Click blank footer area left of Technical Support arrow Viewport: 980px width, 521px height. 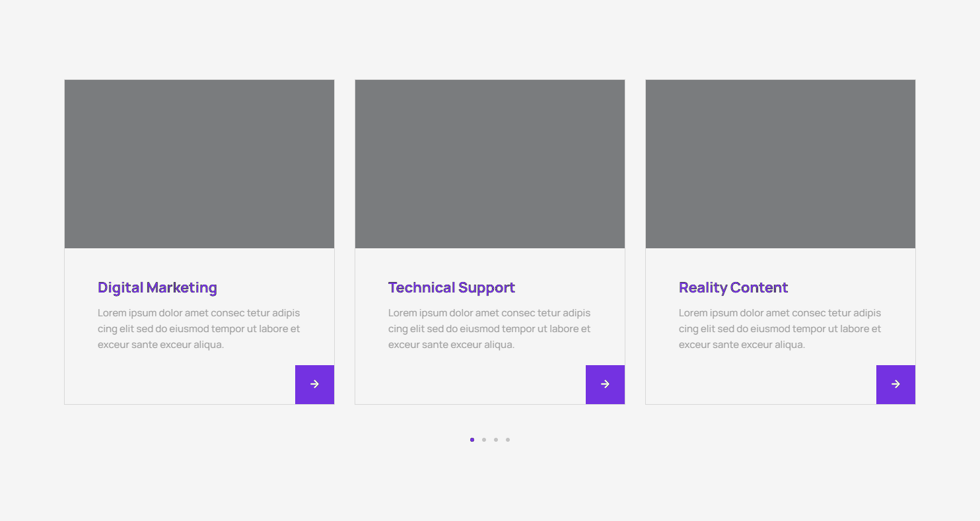click(x=469, y=384)
